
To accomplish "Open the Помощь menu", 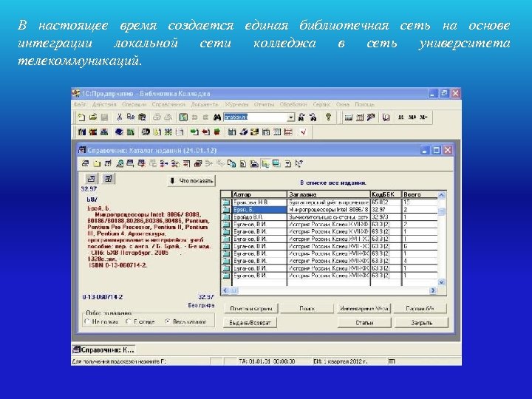I will pos(364,104).
